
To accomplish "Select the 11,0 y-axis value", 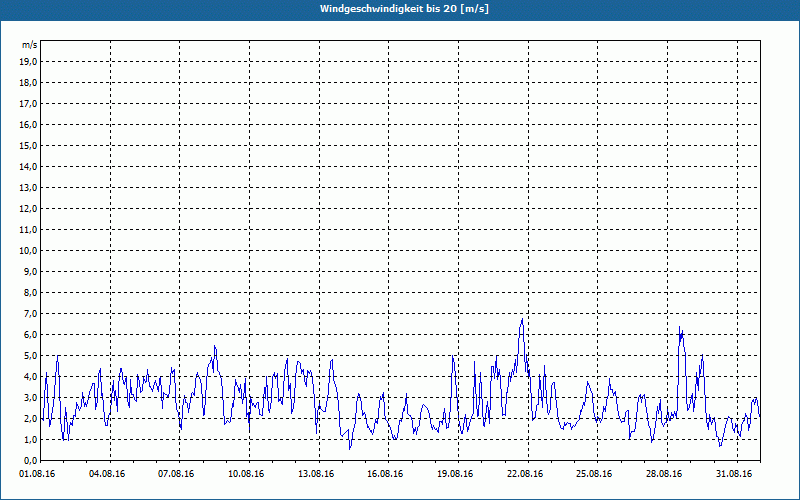I will 28,230.
